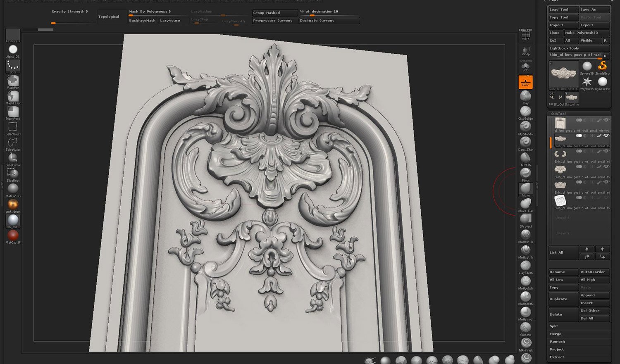Select the hPolish brush
This screenshot has height=364, width=620.
coord(525,159)
